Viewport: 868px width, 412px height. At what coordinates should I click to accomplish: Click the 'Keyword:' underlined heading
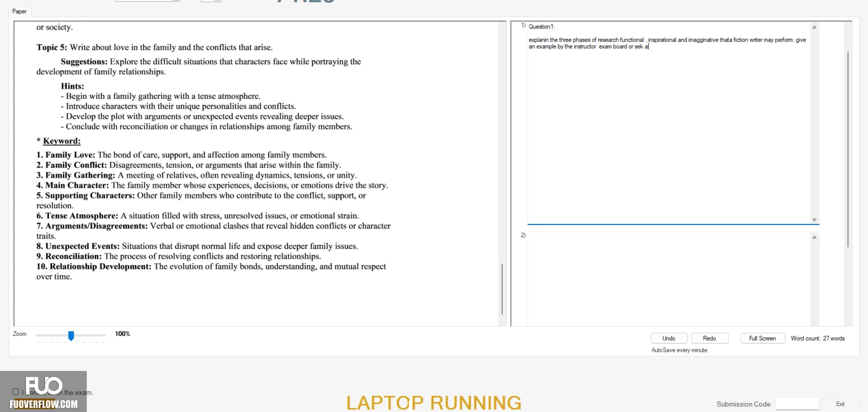click(62, 141)
